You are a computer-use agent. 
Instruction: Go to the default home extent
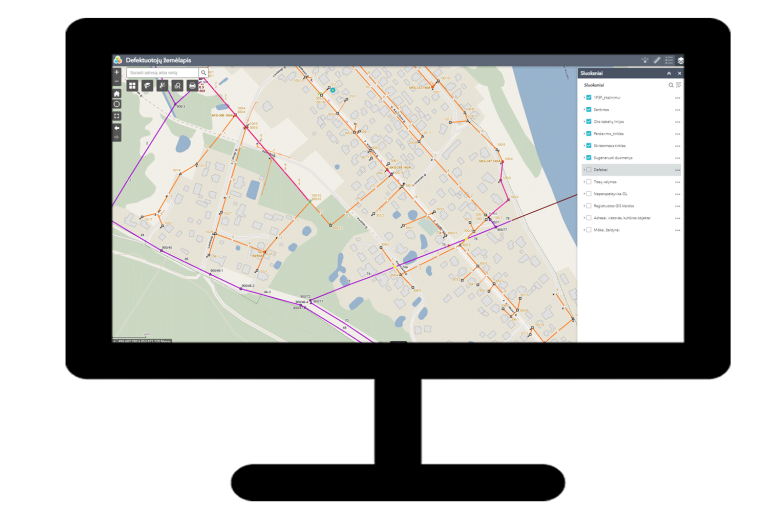point(117,93)
